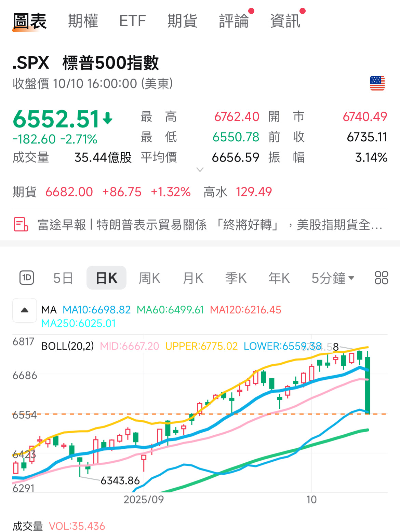Select the 5日 chart period
Viewport: 400px width, 532px height.
click(x=63, y=278)
